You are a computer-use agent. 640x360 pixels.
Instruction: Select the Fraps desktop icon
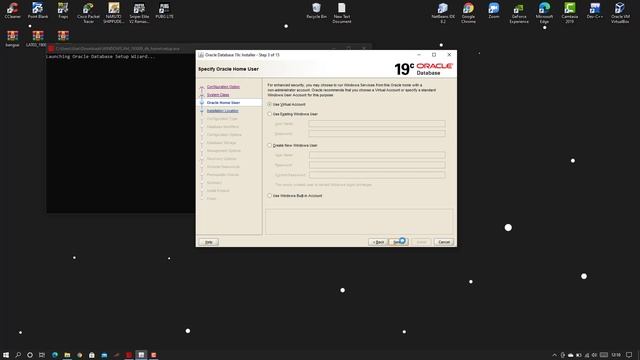(63, 11)
